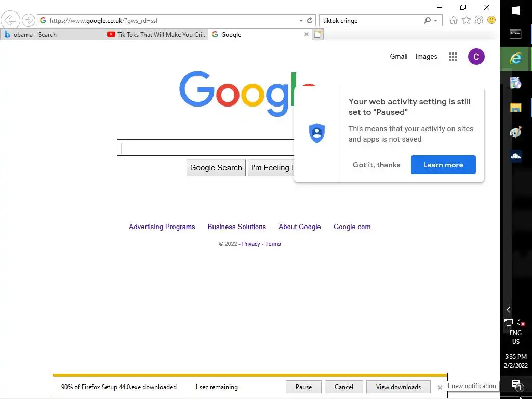Switch to the 'Tik Toks That Will Make You Cri...' tab

tap(156, 35)
